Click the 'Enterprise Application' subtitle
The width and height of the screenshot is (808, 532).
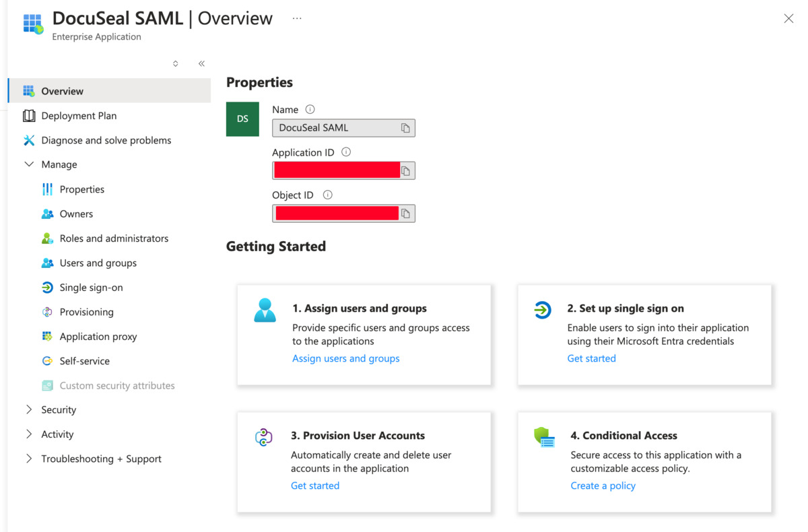click(x=96, y=37)
